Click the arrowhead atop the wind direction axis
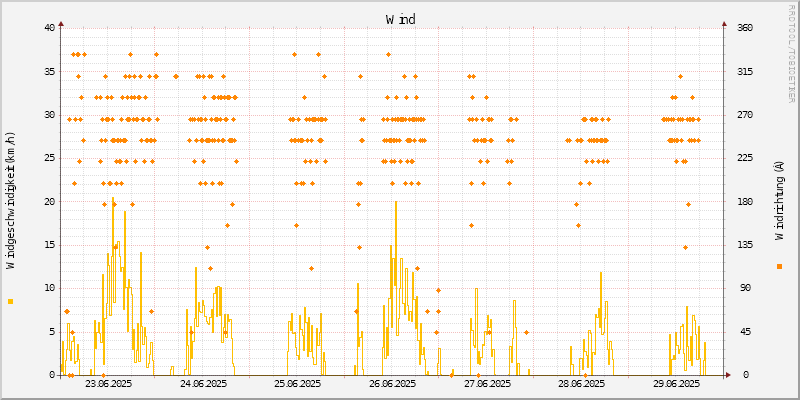This screenshot has width=800, height=400. (725, 23)
